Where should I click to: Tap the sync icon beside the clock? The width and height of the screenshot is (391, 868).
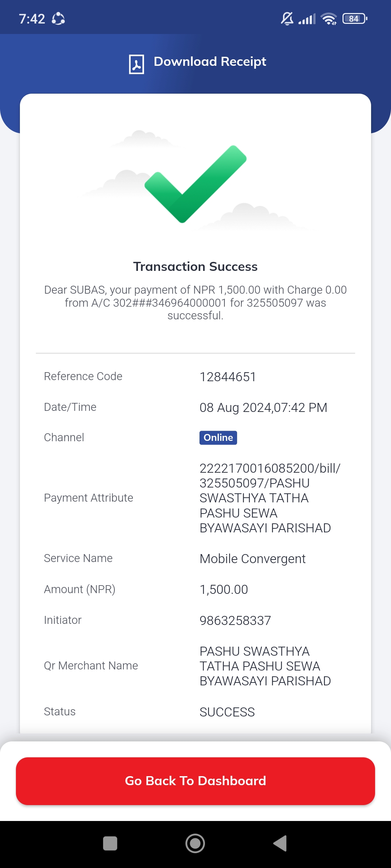(58, 18)
